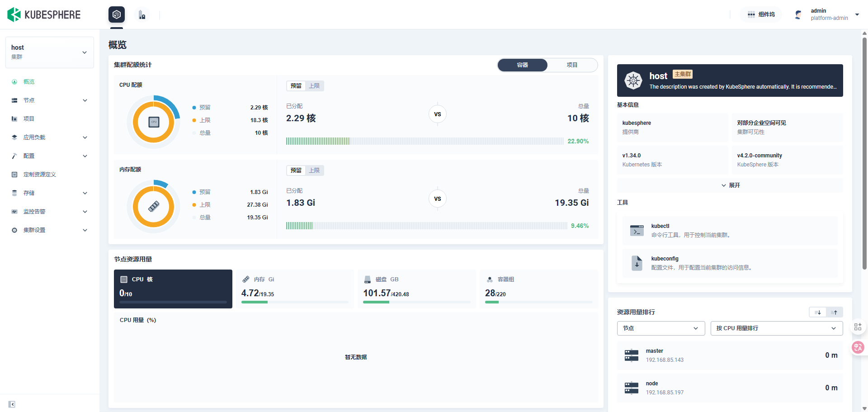Screen dimensions: 868x412
Task: Click the 存储 database icon in sidebar
Action: [14, 193]
